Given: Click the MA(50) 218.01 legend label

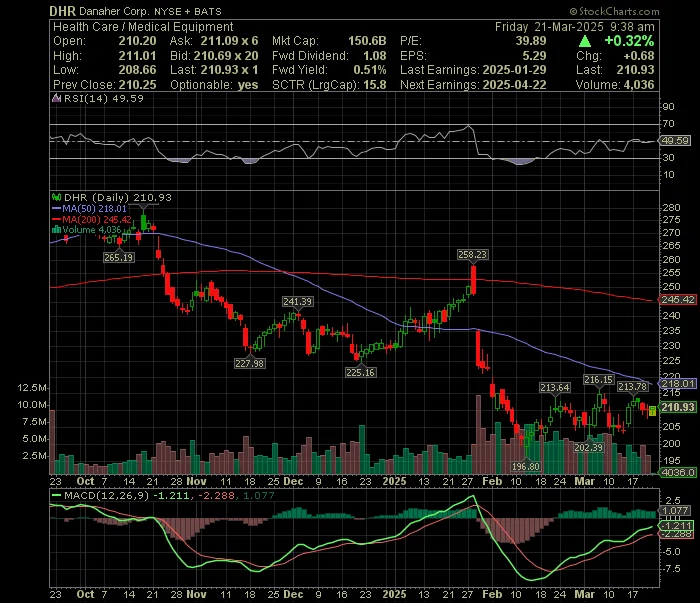Looking at the screenshot, I should click(95, 208).
